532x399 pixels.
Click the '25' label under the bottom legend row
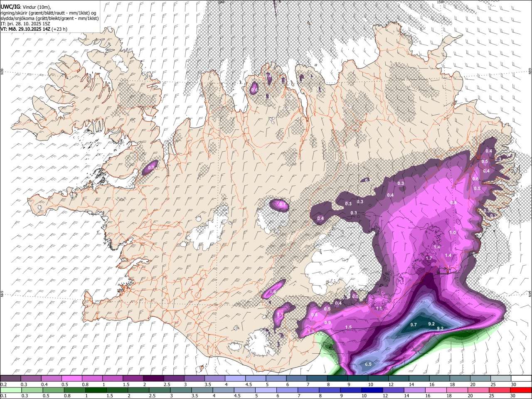(493, 396)
